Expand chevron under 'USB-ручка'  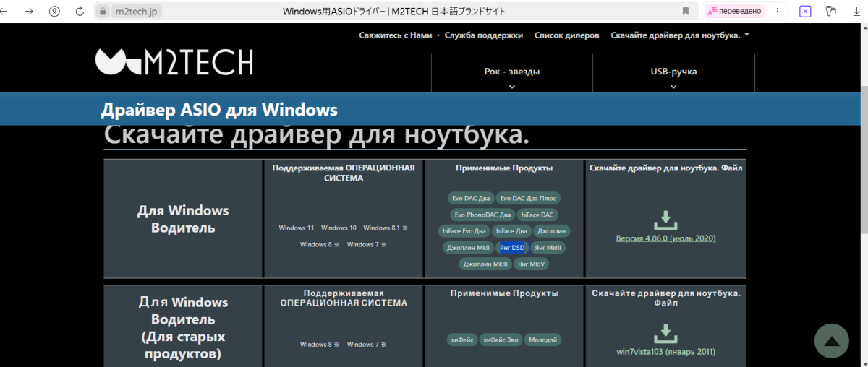point(673,87)
